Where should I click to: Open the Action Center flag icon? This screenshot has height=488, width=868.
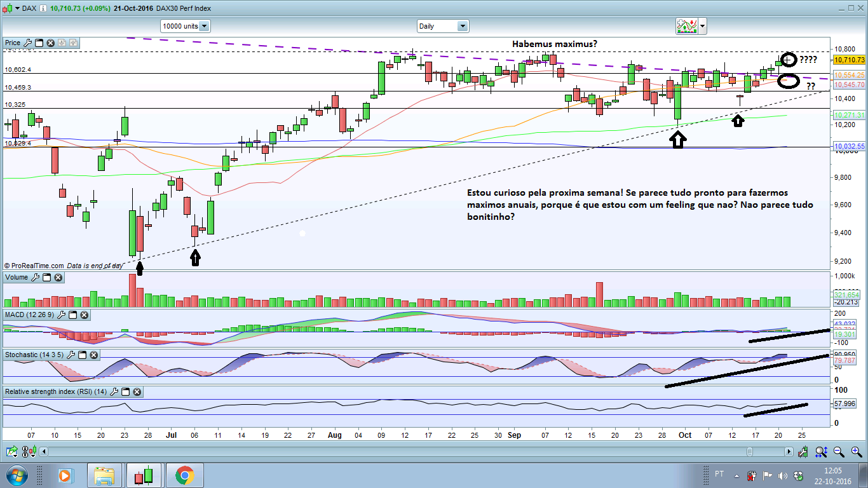pos(767,475)
